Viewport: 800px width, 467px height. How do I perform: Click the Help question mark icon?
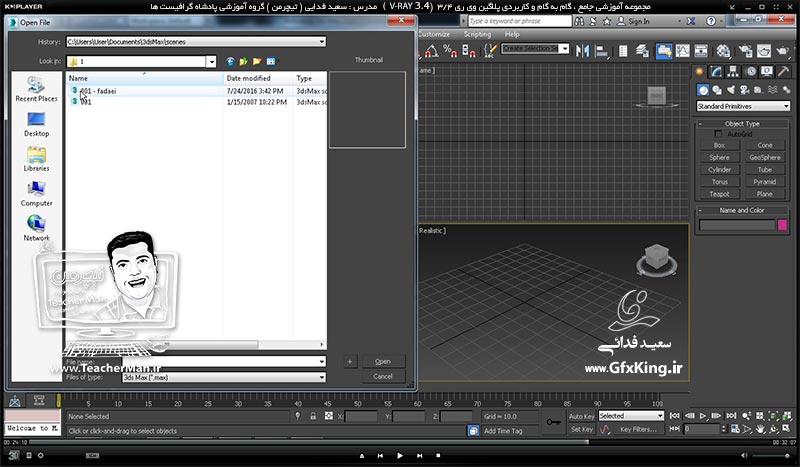(x=711, y=21)
